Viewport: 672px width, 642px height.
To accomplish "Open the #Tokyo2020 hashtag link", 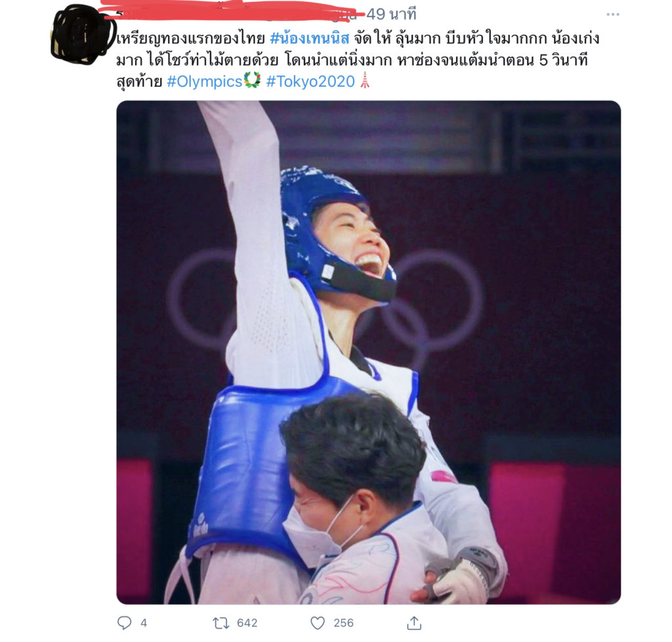I will pos(310,81).
